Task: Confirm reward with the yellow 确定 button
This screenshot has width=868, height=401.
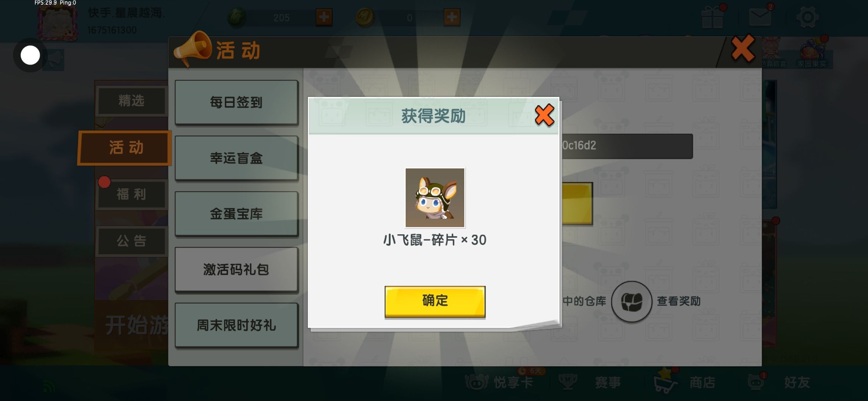Action: [435, 301]
